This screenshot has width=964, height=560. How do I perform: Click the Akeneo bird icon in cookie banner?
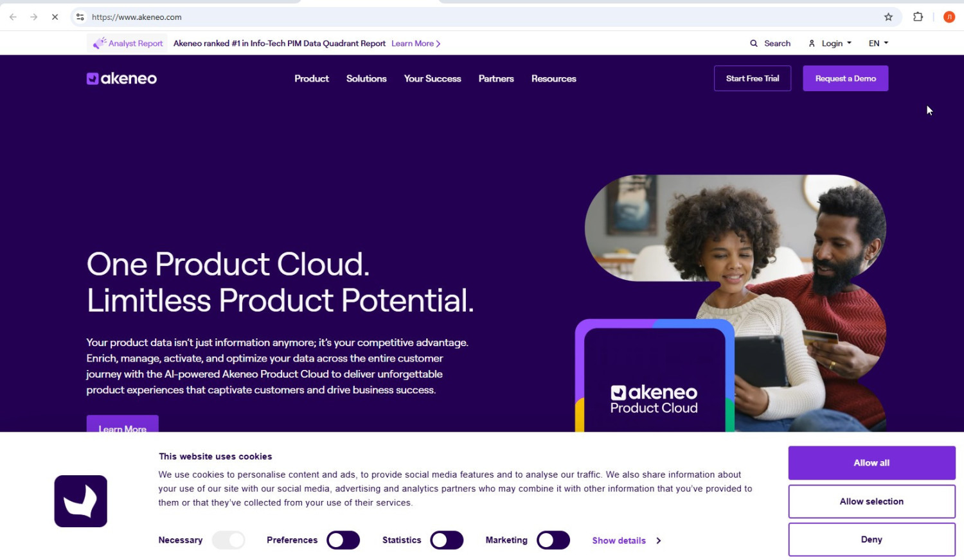tap(80, 501)
